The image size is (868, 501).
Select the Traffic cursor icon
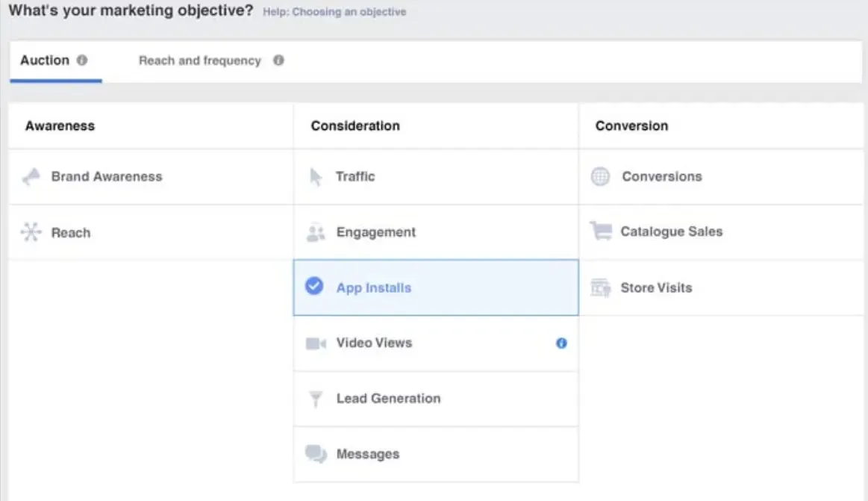click(315, 176)
